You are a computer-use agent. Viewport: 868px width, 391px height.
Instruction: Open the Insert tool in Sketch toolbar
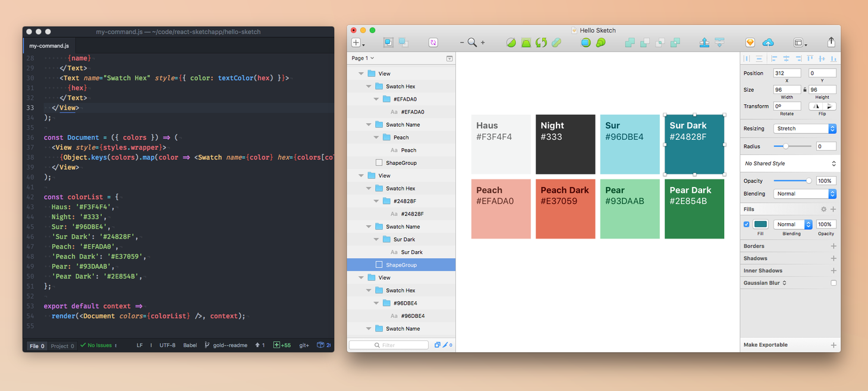tap(357, 43)
